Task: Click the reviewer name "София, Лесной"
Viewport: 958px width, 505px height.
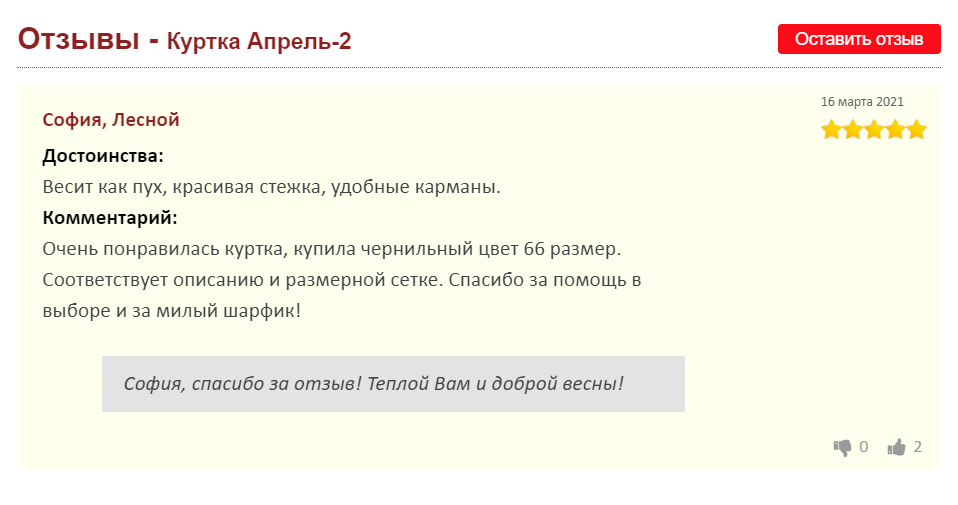Action: tap(111, 120)
